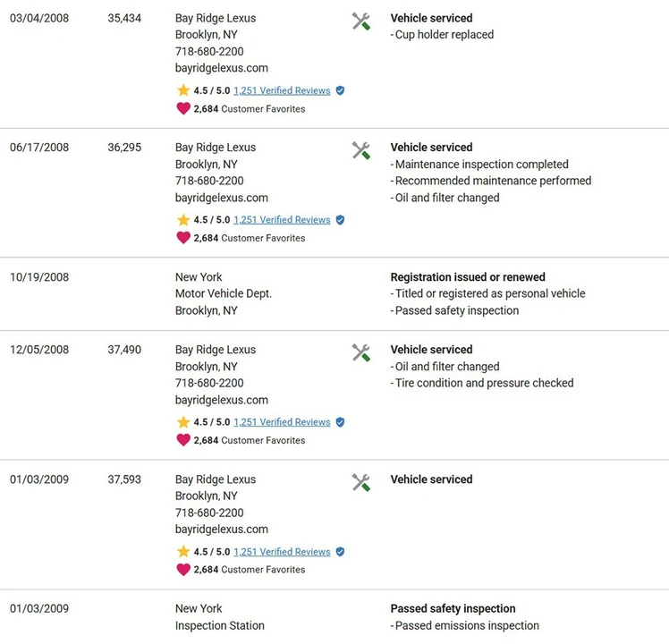Click the star rating icon in the 12/05/2008 entry
669x644 pixels.
(183, 422)
